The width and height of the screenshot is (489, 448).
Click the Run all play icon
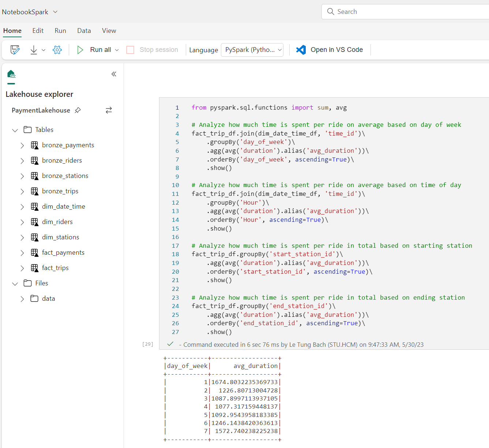[80, 50]
